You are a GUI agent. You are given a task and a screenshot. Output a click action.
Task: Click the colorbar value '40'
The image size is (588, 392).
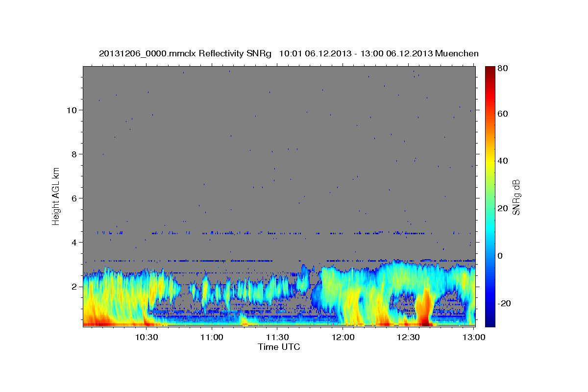[x=504, y=161]
